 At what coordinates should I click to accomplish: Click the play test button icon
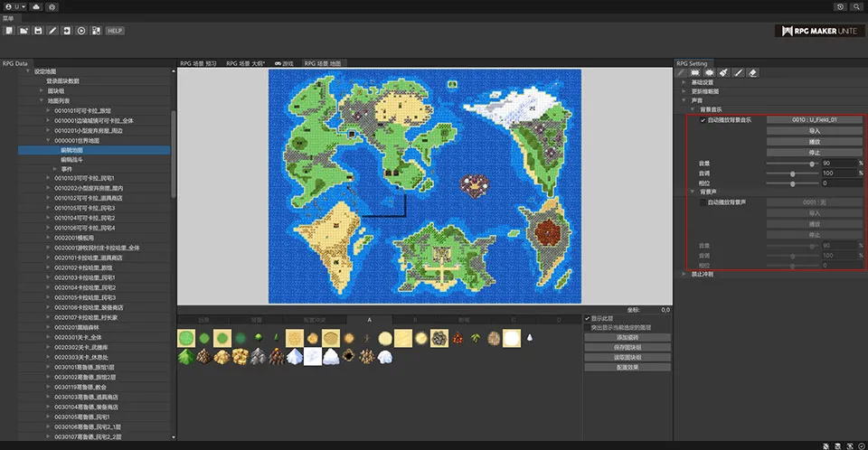pyautogui.click(x=82, y=31)
